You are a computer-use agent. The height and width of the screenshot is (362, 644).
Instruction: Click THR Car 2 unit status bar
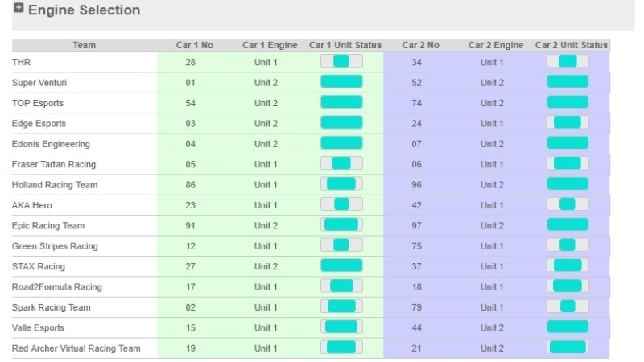pos(568,61)
